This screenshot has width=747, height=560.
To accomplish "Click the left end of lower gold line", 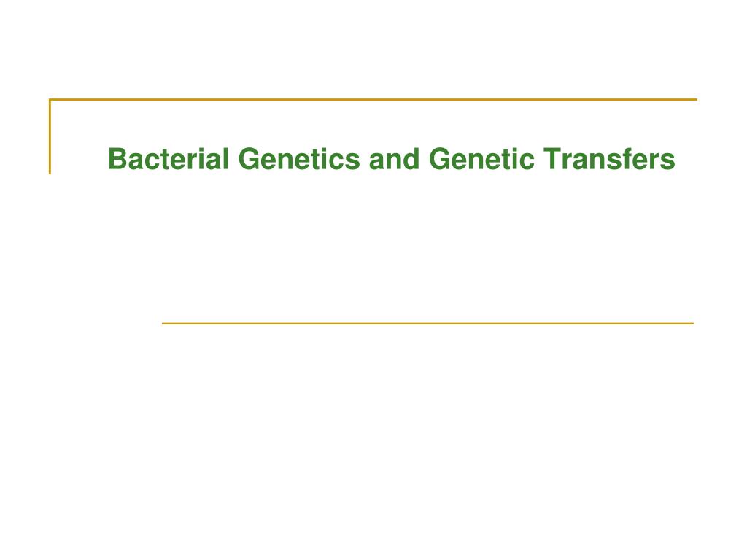I will 164,323.
